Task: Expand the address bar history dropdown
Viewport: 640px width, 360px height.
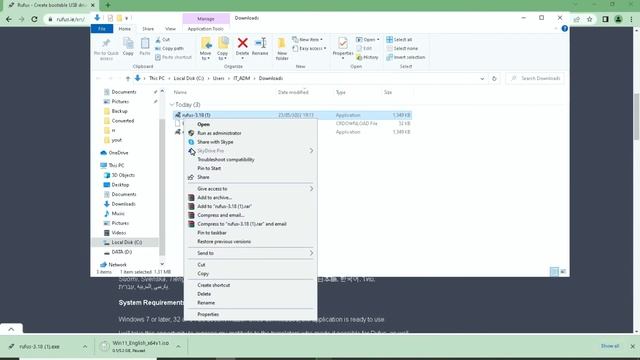Action: pos(482,78)
